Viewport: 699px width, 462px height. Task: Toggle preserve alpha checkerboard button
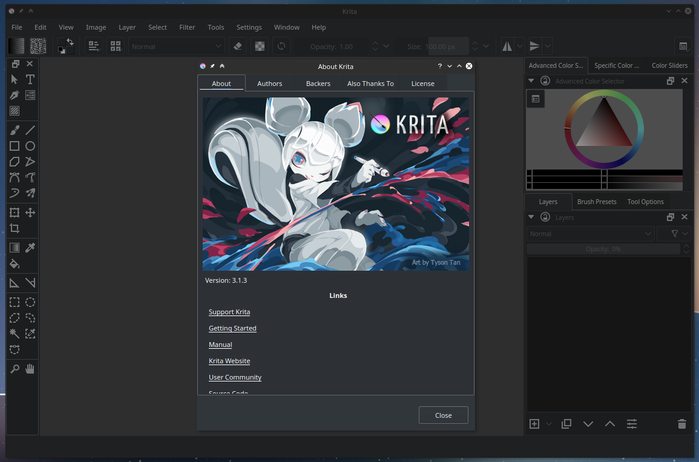pos(260,46)
